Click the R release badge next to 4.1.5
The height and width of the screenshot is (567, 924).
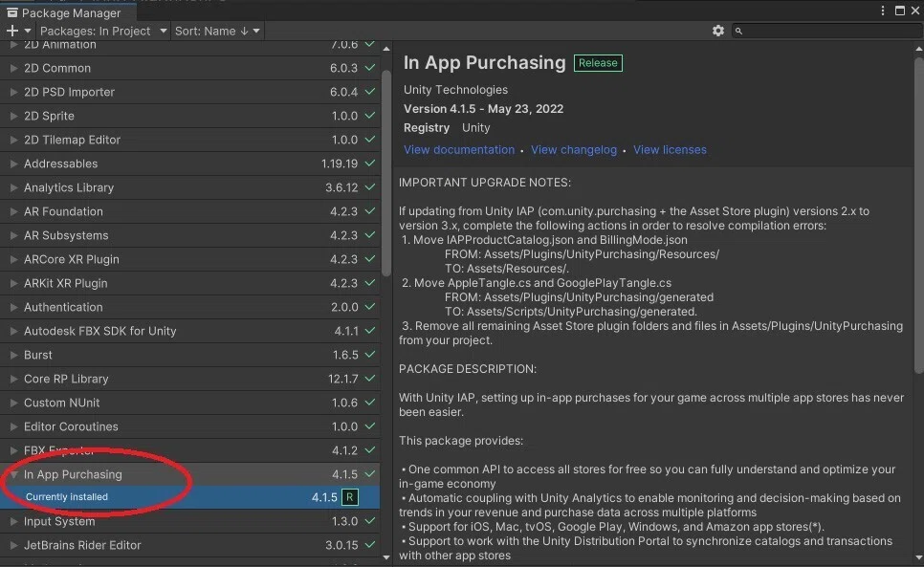pyautogui.click(x=349, y=497)
